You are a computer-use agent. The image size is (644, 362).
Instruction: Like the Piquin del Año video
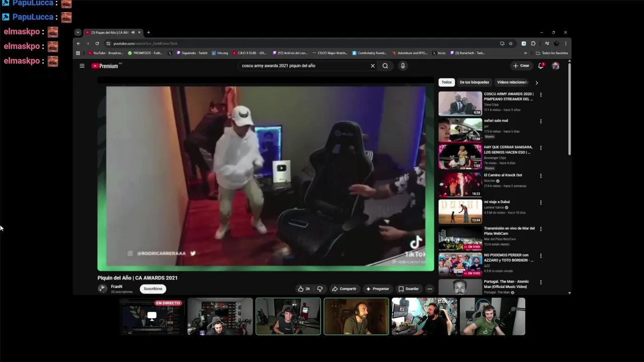click(304, 289)
